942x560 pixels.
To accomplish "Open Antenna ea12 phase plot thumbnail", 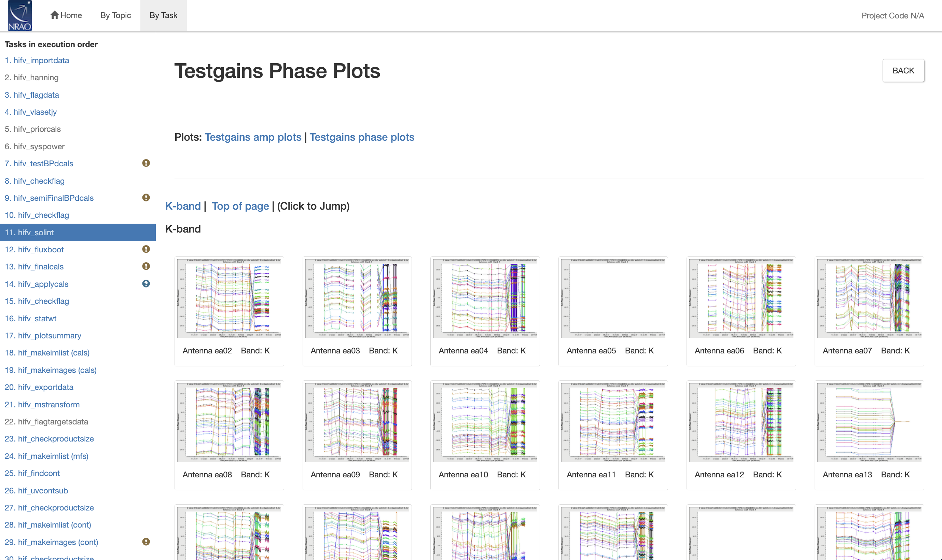I will pyautogui.click(x=741, y=422).
